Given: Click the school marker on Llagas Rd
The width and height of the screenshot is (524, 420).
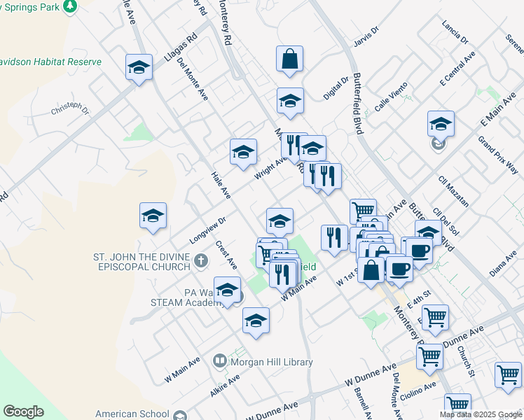Looking at the screenshot, I should [x=139, y=69].
